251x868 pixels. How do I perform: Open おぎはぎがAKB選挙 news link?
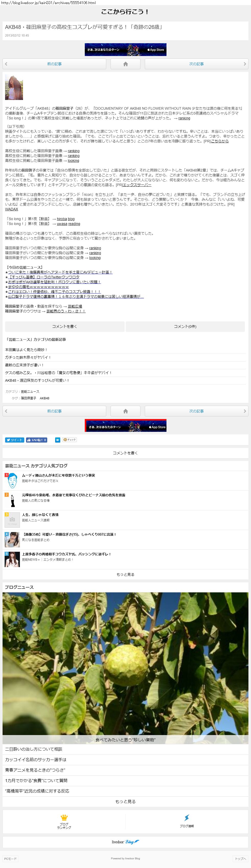click(x=54, y=282)
